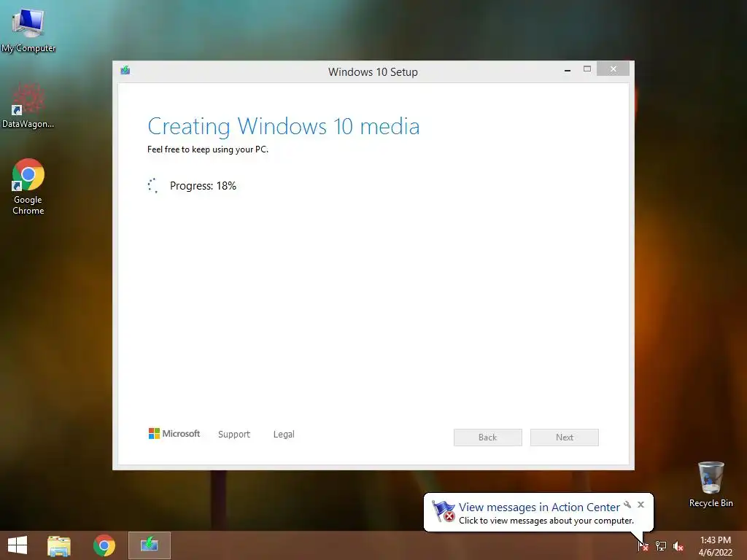Open the Legal link

tap(284, 435)
